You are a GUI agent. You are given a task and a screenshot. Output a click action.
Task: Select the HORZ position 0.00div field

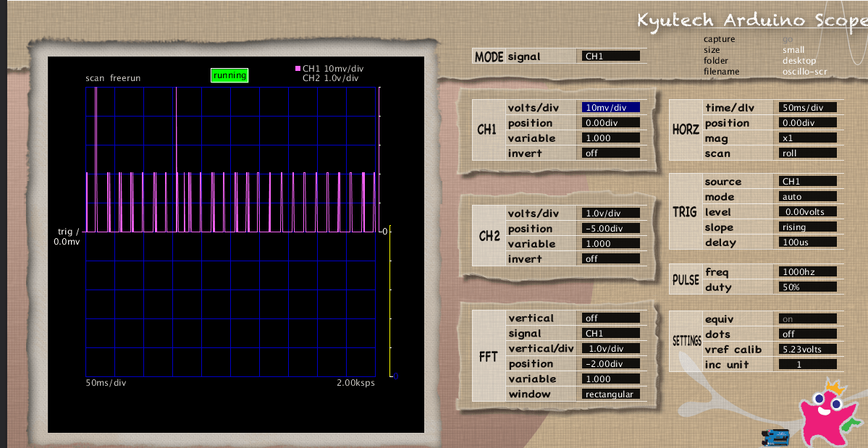pos(808,123)
